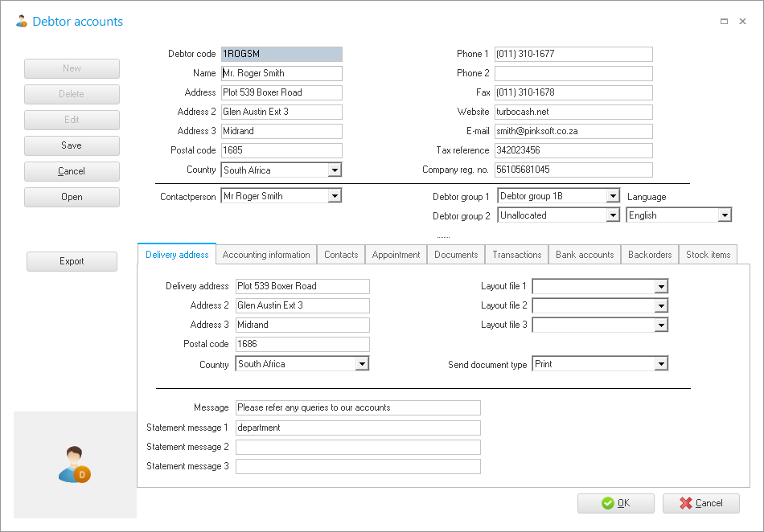Viewport: 764px width, 532px height.
Task: Click the E-mail input field
Action: [x=573, y=131]
